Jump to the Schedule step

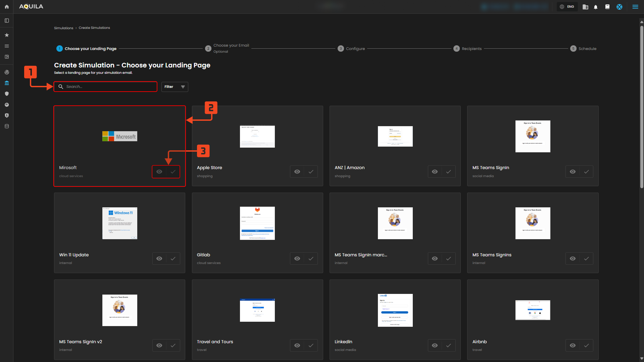[x=587, y=49]
